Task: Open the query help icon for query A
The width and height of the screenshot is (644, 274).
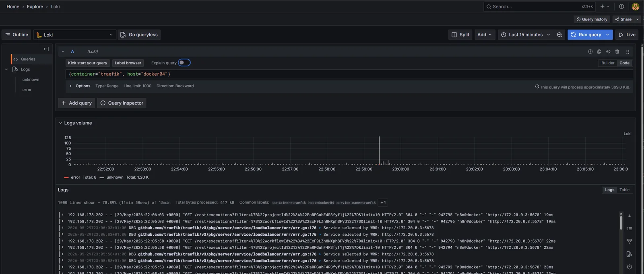Action: 590,52
